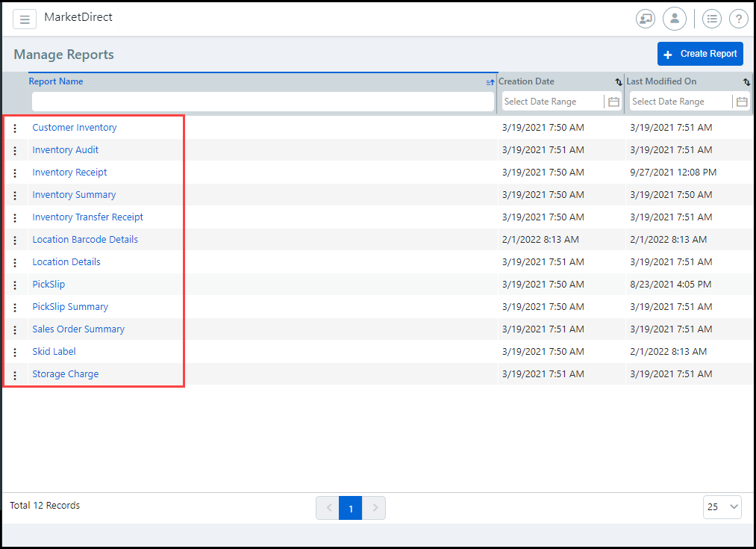Open the chat/presenter icon in header
This screenshot has height=549, width=756.
(x=646, y=19)
